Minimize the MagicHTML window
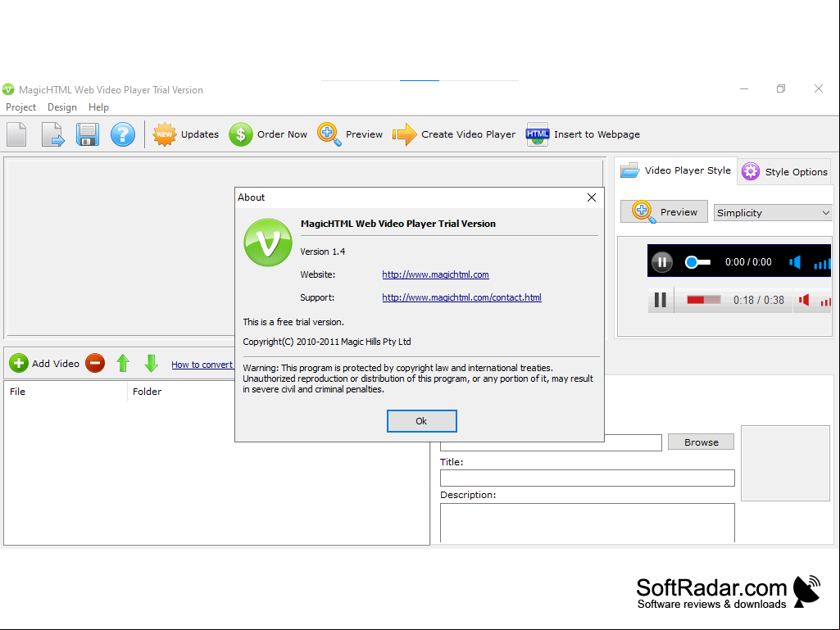 coord(744,89)
